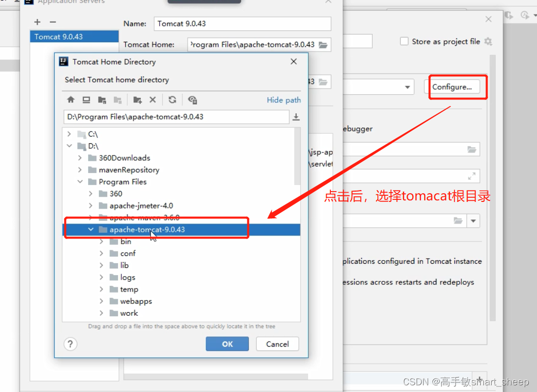Remove selected application server with minus

click(53, 22)
